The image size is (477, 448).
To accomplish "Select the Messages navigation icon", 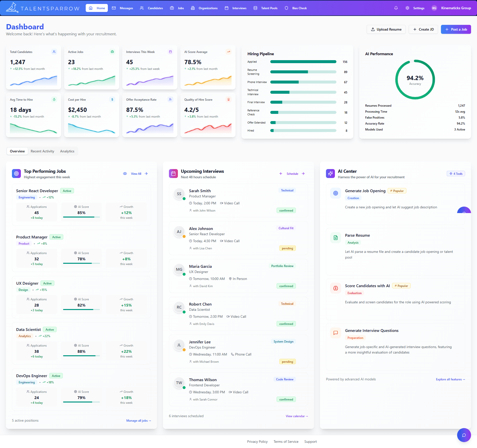I will [x=114, y=8].
